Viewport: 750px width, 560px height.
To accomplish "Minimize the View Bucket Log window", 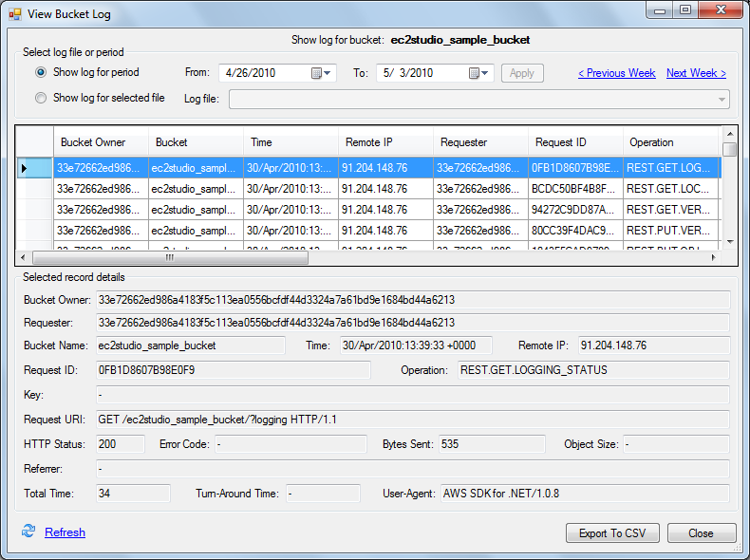I will click(660, 9).
